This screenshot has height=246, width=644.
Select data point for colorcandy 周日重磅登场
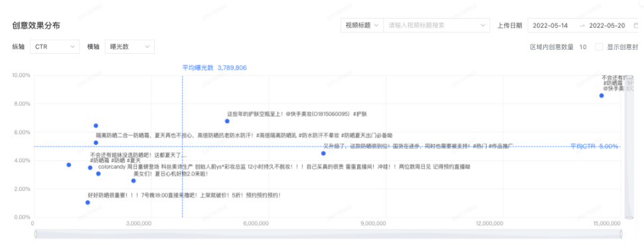[x=98, y=174]
